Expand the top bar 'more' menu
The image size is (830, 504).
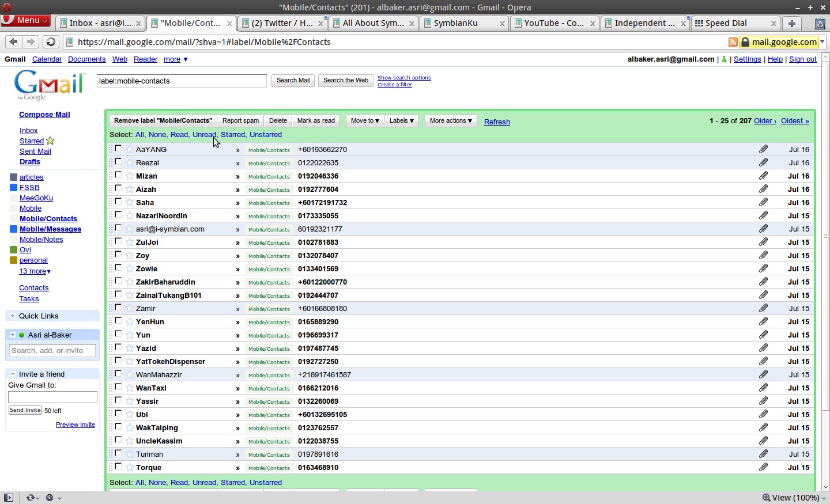(175, 59)
